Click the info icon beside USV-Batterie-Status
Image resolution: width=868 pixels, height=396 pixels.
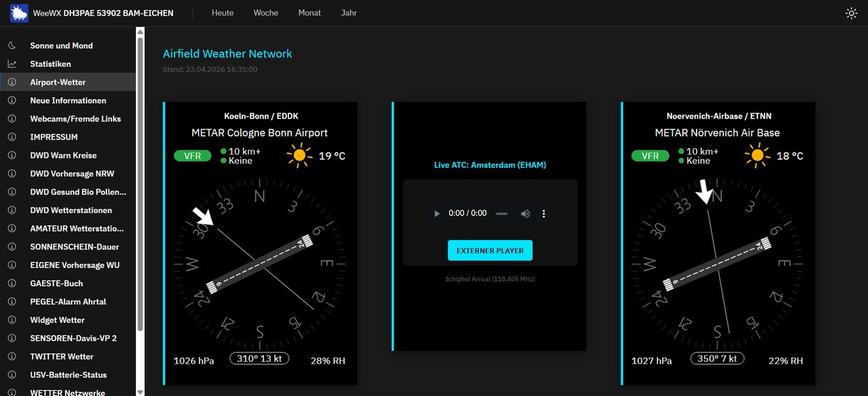[x=12, y=375]
